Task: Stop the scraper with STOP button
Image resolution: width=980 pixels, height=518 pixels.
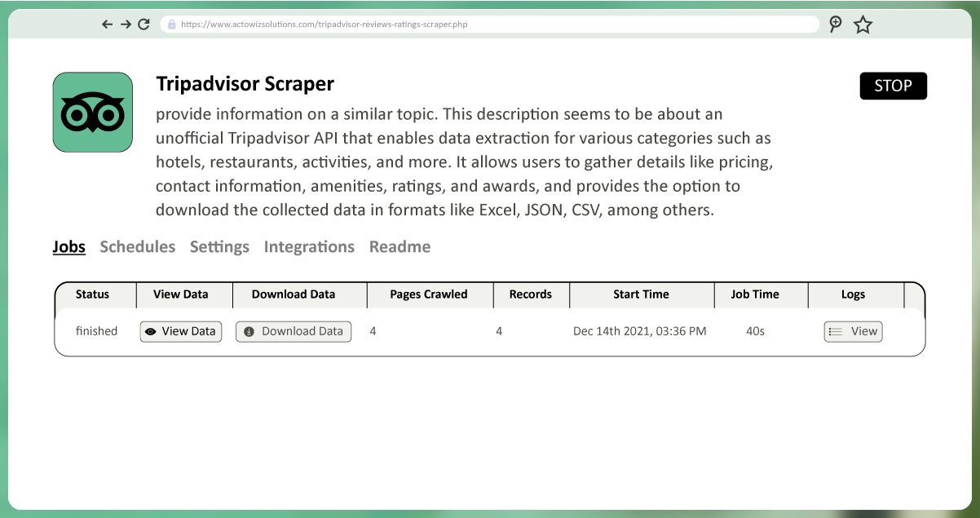Action: (893, 86)
